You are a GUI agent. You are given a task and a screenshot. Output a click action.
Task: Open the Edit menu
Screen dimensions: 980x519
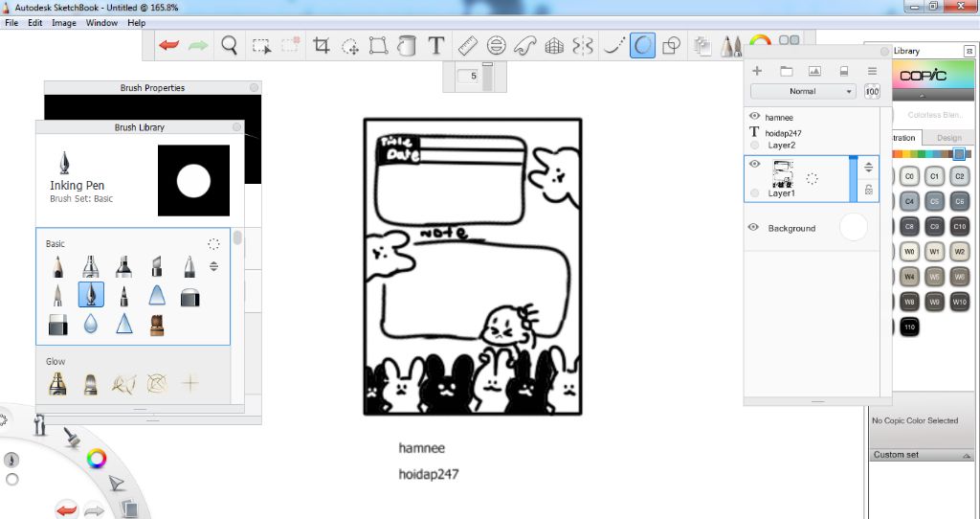35,23
